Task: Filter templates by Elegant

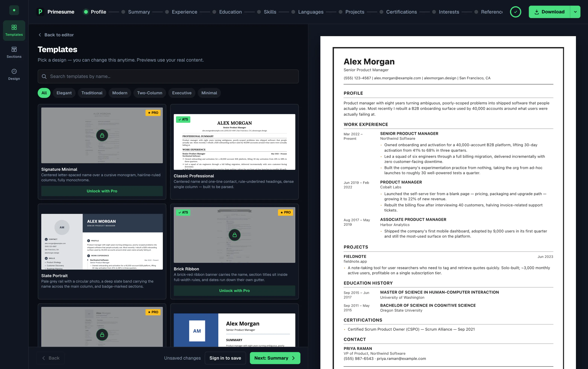Action: 64,93
